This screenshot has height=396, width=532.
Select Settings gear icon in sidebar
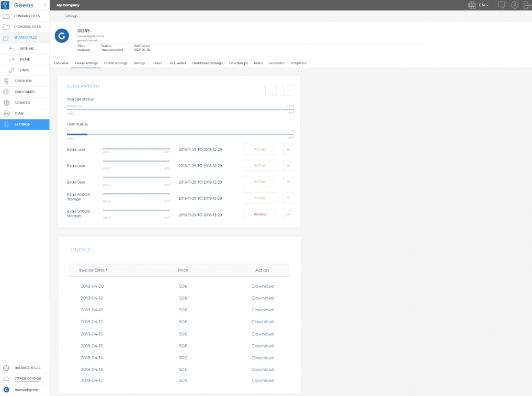[x=6, y=125]
